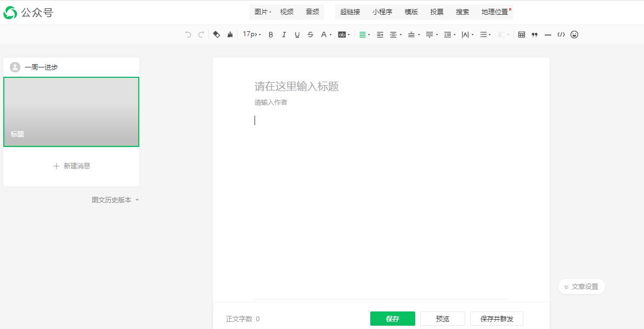Select the 标题 cover thumbnail
The image size is (644, 329).
click(71, 111)
